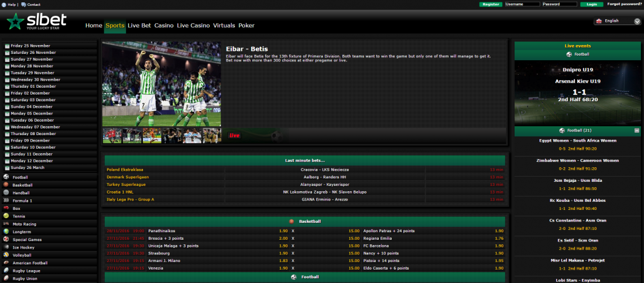Open the Moto Racing icon

point(6,224)
